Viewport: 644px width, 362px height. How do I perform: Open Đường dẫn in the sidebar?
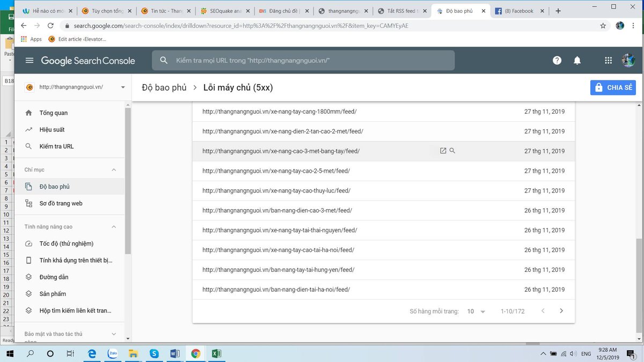click(x=69, y=277)
